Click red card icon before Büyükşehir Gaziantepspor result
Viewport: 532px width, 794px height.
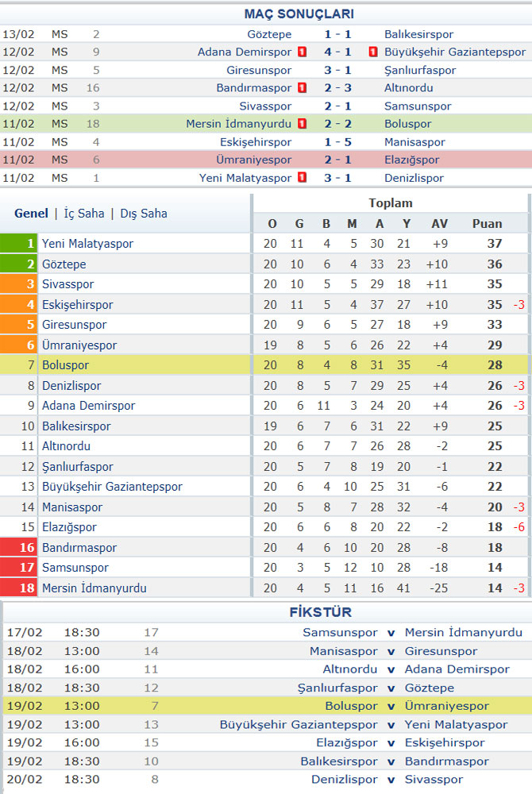coord(373,52)
